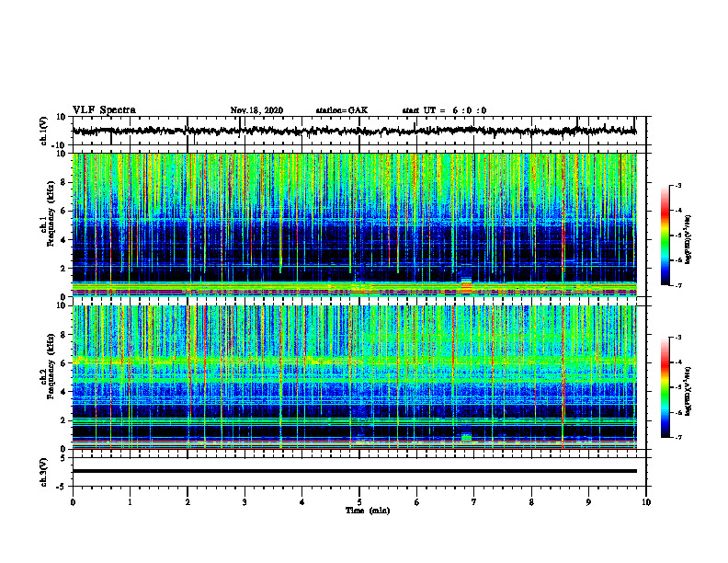Click the "5" tick on ch.3 voltage axis
The image size is (728, 563).
[x=64, y=458]
